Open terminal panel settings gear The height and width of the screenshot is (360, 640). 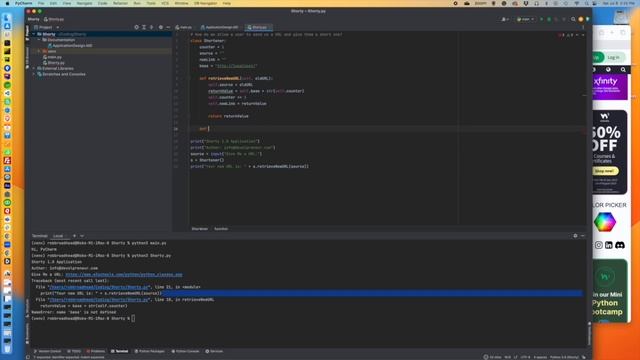575,236
